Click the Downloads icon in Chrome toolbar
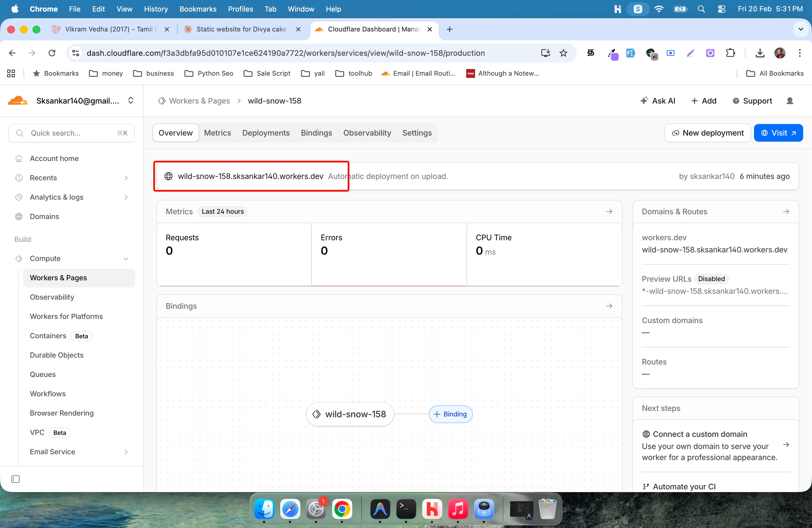This screenshot has height=528, width=812. click(x=760, y=53)
